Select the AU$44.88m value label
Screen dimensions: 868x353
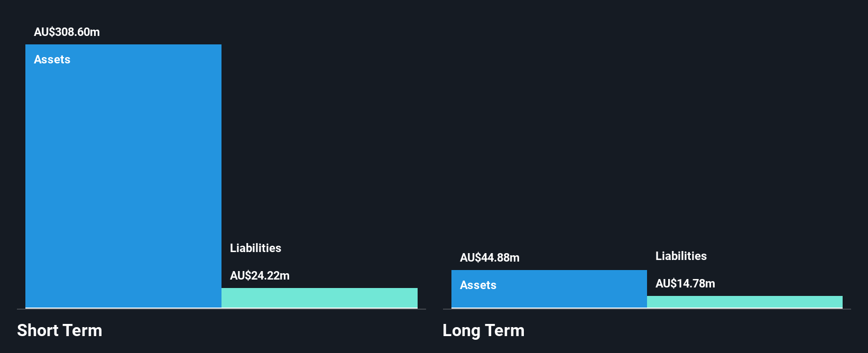coord(490,257)
